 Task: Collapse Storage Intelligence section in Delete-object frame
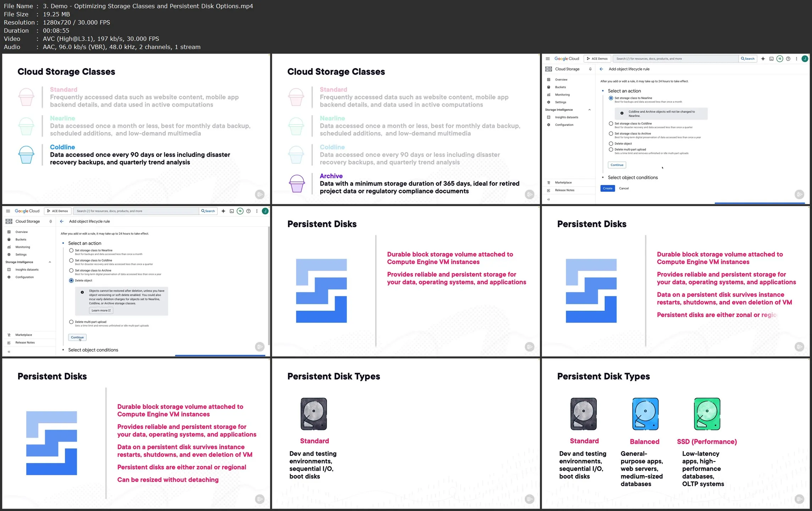[50, 262]
